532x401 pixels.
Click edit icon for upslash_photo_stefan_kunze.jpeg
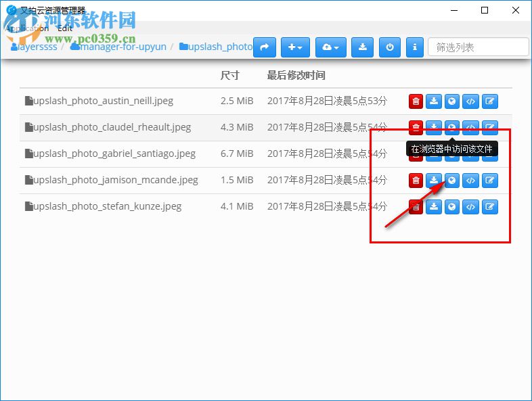pyautogui.click(x=489, y=207)
